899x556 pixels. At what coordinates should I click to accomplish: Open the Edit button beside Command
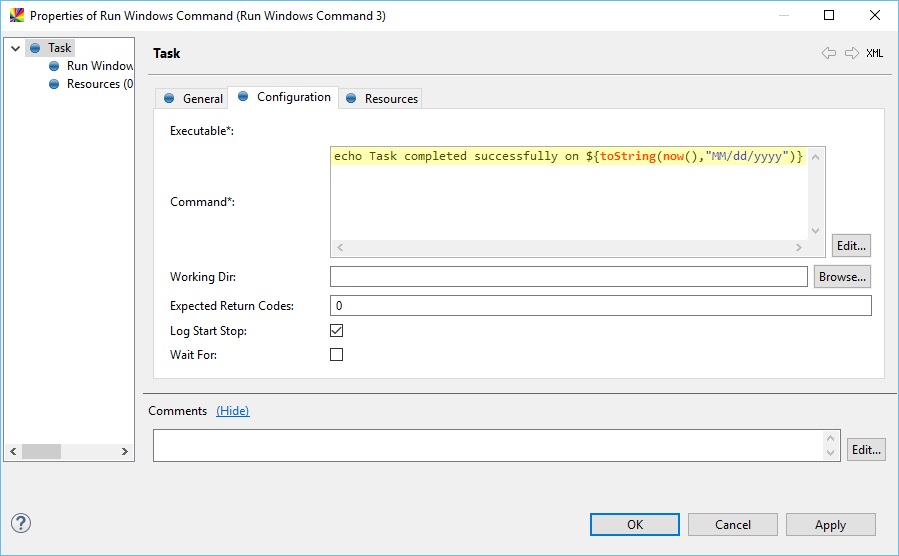(851, 245)
